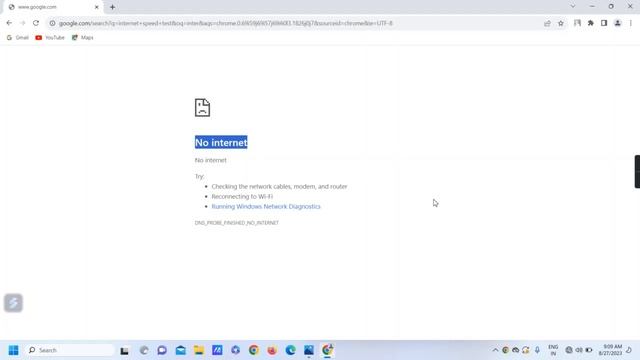Open the first Chrome icon on taskbar

click(254, 350)
